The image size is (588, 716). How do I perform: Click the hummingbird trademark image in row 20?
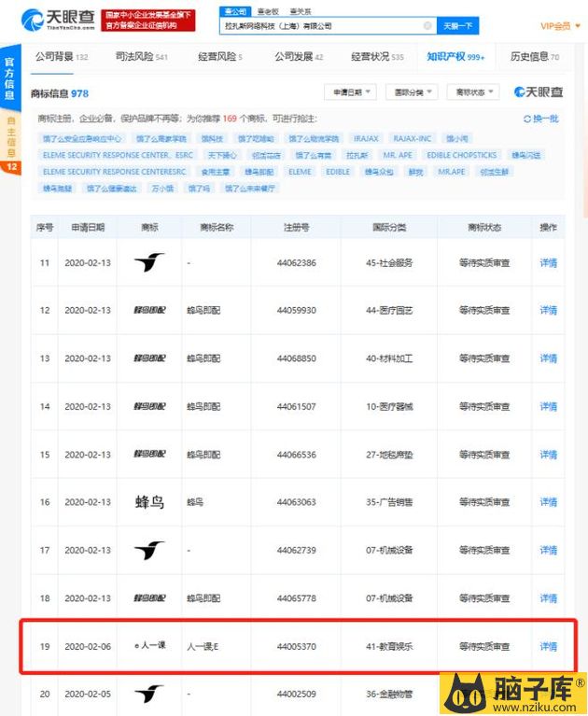pos(149,694)
